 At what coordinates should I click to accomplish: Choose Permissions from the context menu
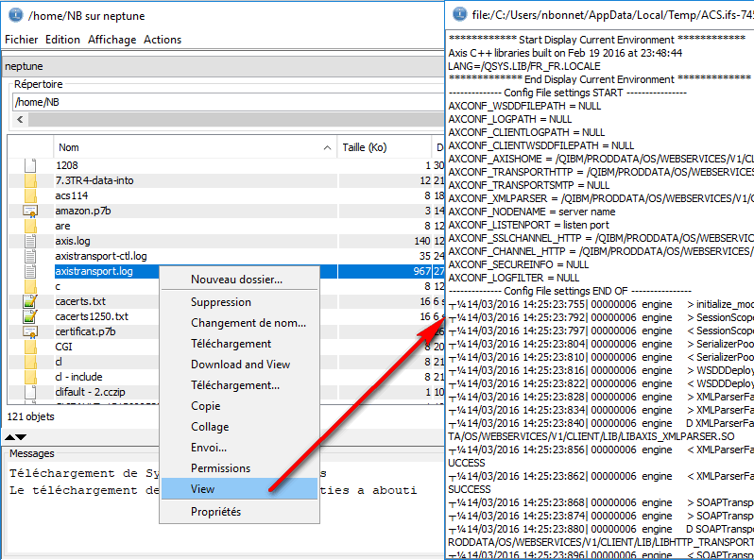click(x=220, y=468)
